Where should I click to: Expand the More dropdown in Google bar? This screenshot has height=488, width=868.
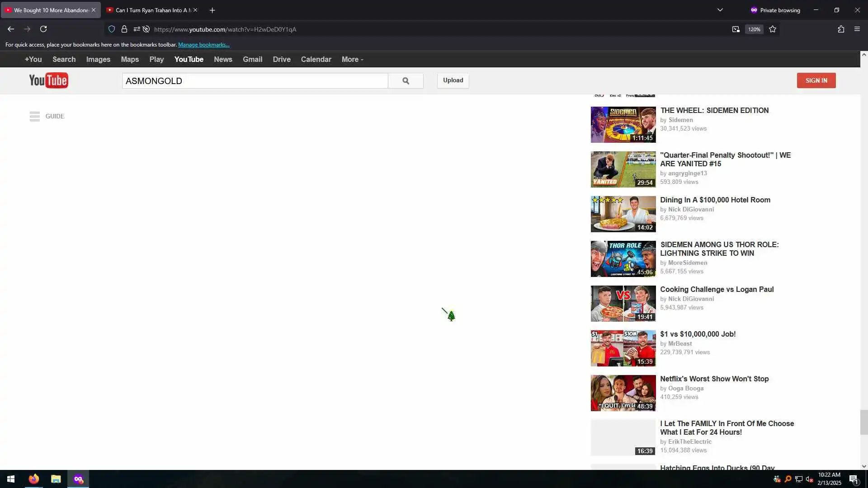click(x=352, y=59)
